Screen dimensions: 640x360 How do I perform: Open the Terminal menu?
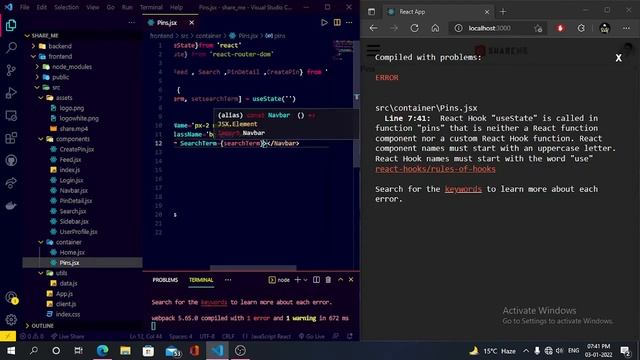click(151, 7)
